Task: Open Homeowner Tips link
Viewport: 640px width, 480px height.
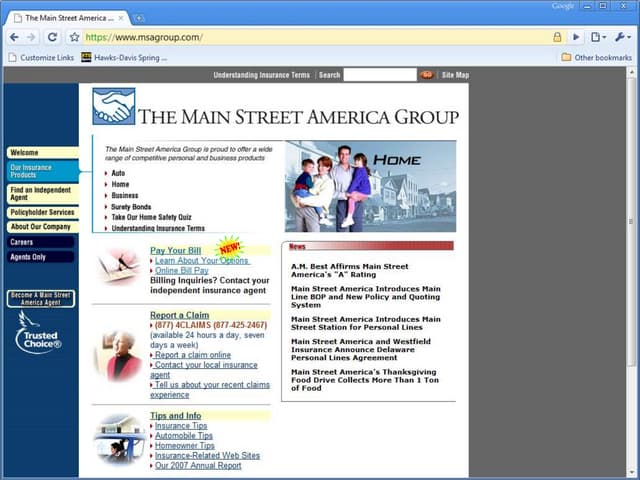Action: click(x=184, y=446)
